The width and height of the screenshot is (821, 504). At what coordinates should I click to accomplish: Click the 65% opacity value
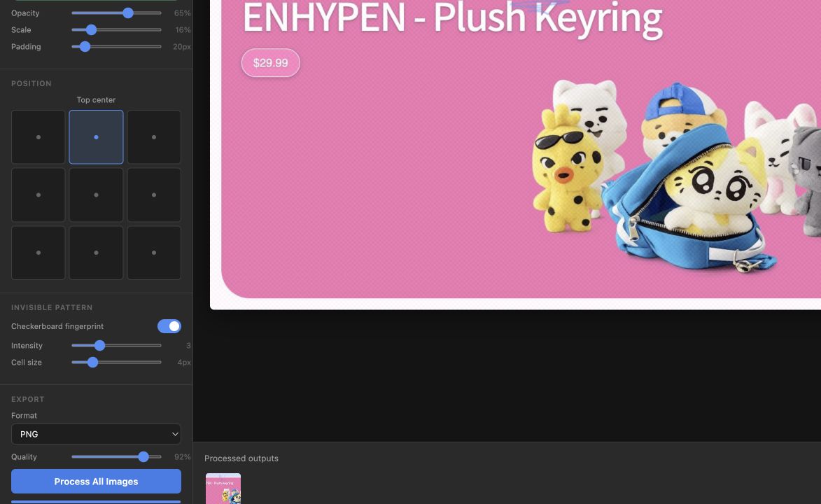(182, 13)
